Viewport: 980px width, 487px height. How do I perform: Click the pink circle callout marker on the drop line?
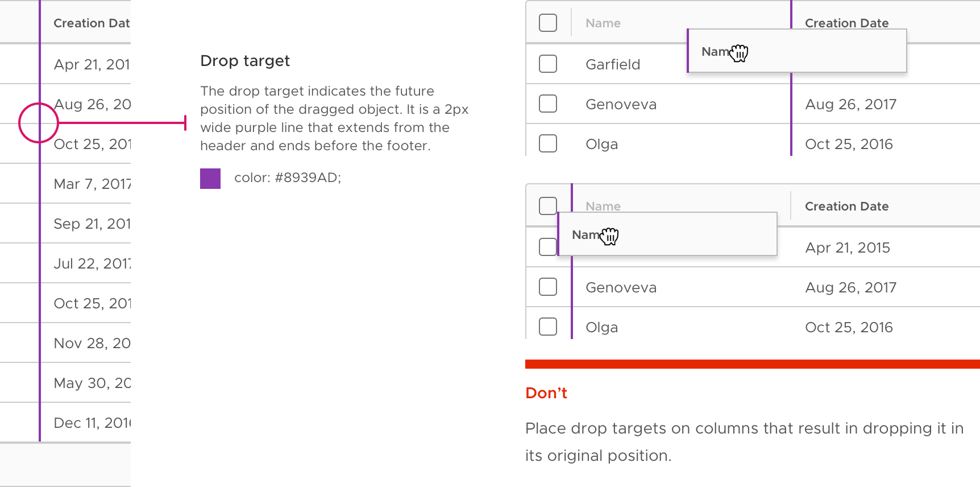(39, 122)
